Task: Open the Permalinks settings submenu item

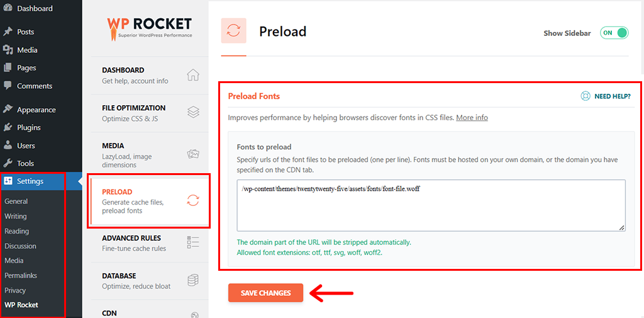Action: coord(17,275)
